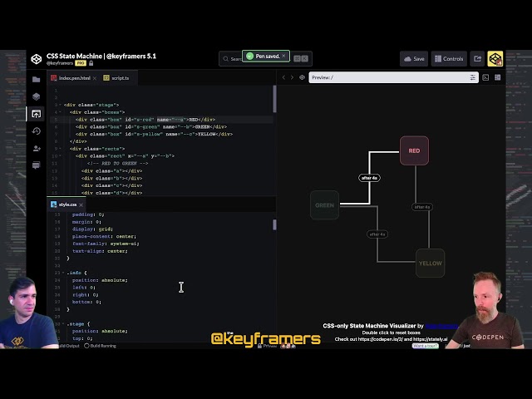The width and height of the screenshot is (532, 399).
Task: Change layout via the grid icon
Action: tap(497, 77)
